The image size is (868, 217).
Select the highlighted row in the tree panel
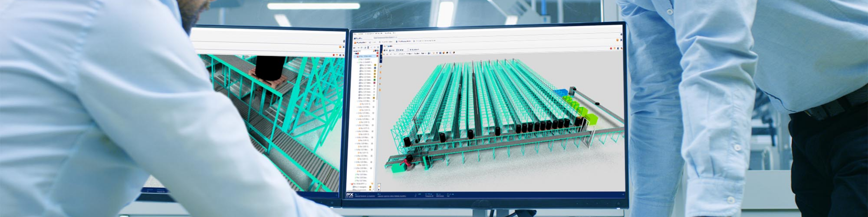[366, 56]
